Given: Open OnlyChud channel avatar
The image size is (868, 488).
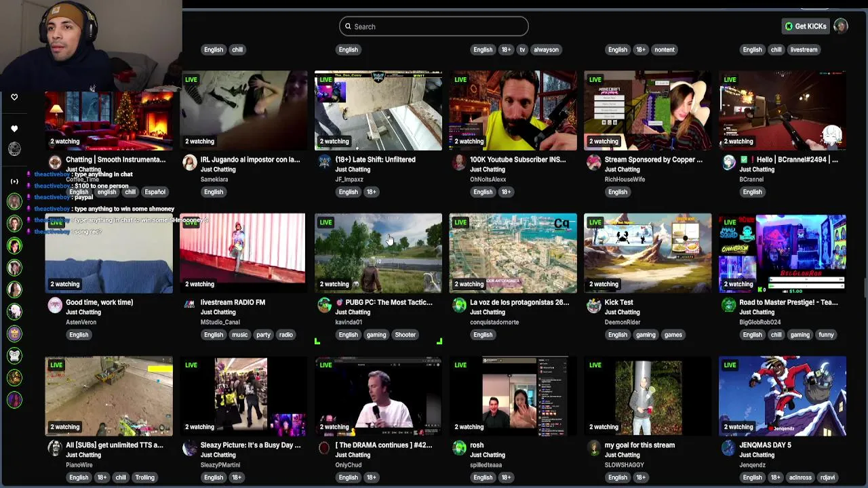Looking at the screenshot, I should click(325, 448).
